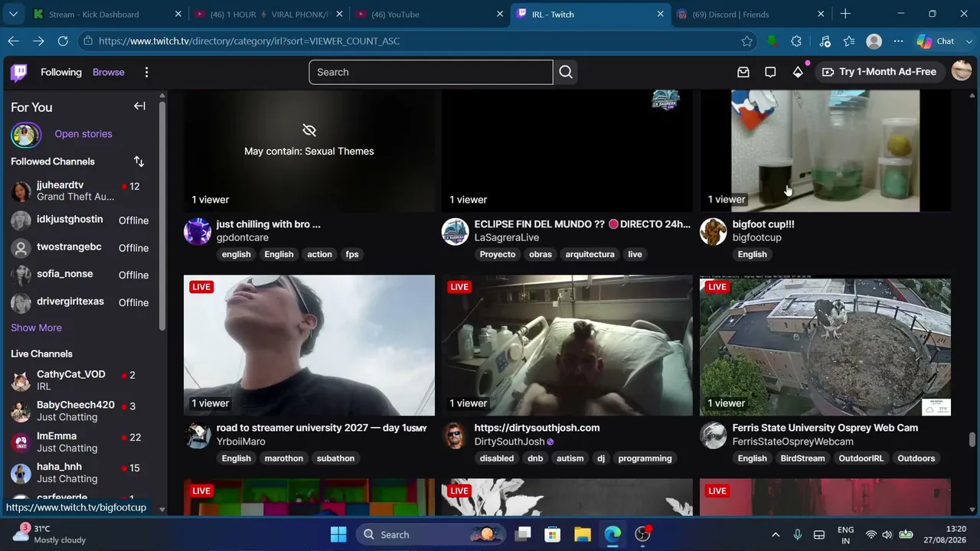Close the IRL - Twitch tab
980x551 pixels.
click(x=661, y=14)
